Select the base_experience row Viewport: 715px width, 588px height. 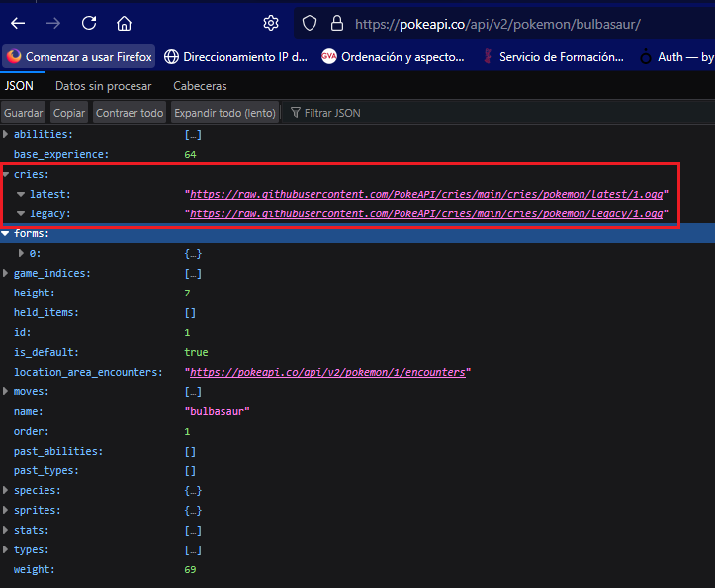(358, 154)
